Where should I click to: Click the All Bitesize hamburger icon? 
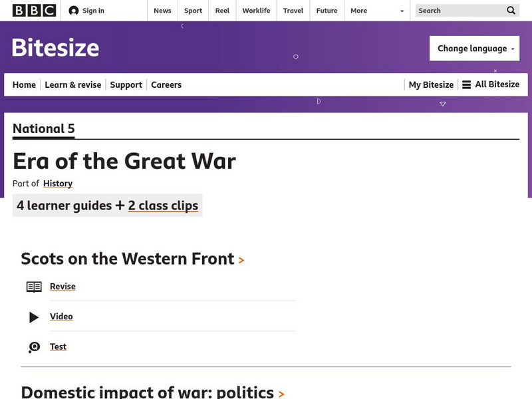[467, 84]
